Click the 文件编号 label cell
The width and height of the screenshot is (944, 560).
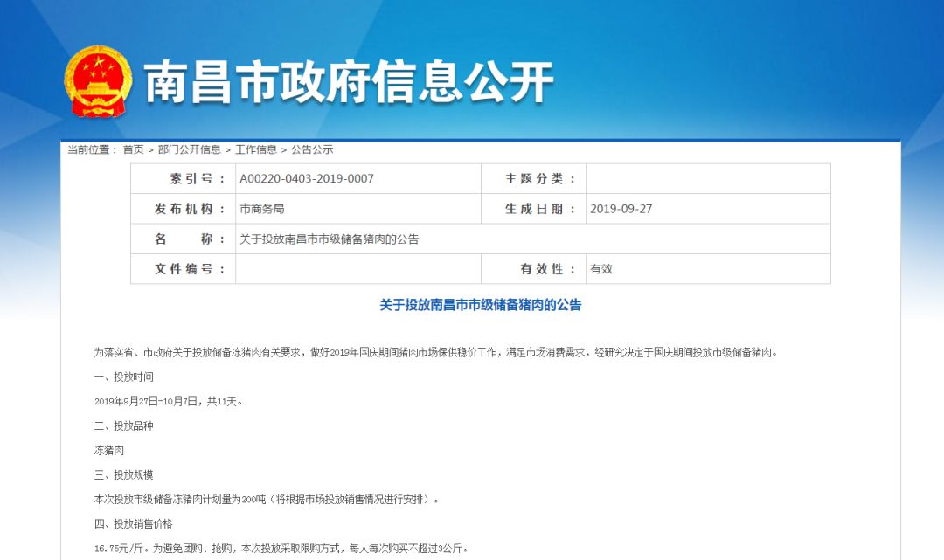click(183, 269)
